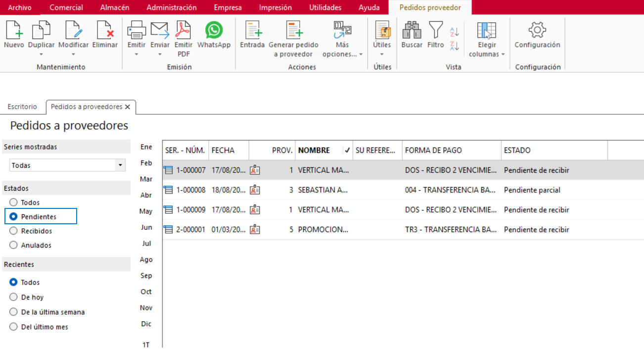Select the Pendientes state filter

pos(13,216)
